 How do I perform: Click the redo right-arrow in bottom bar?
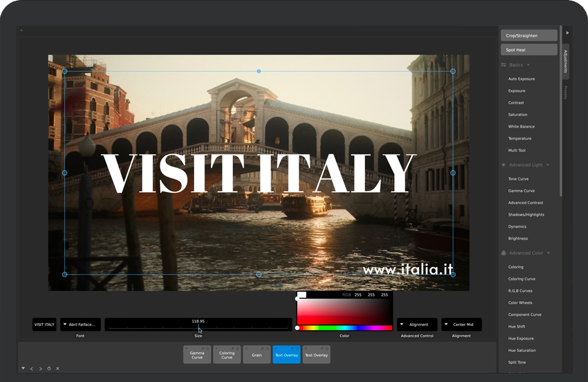[x=40, y=369]
